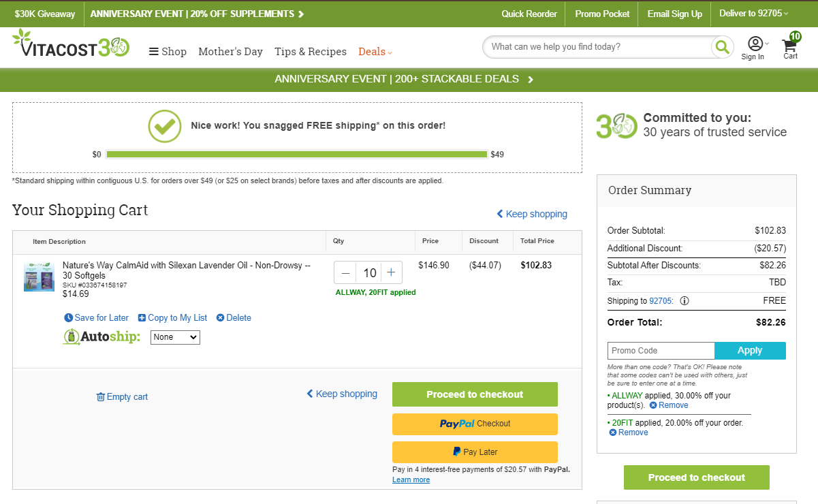This screenshot has width=818, height=504.
Task: Click the SKU #033674158197 text
Action: point(95,285)
